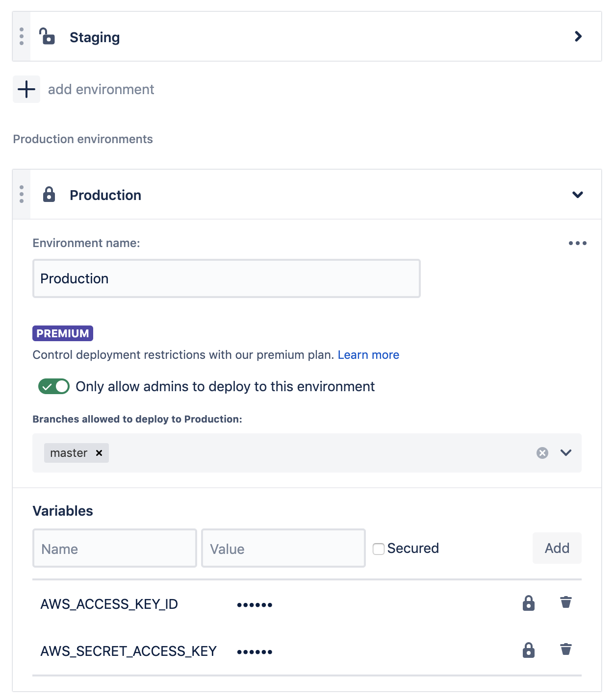
Task: Grab the drag handle on Staging row
Action: click(x=22, y=37)
